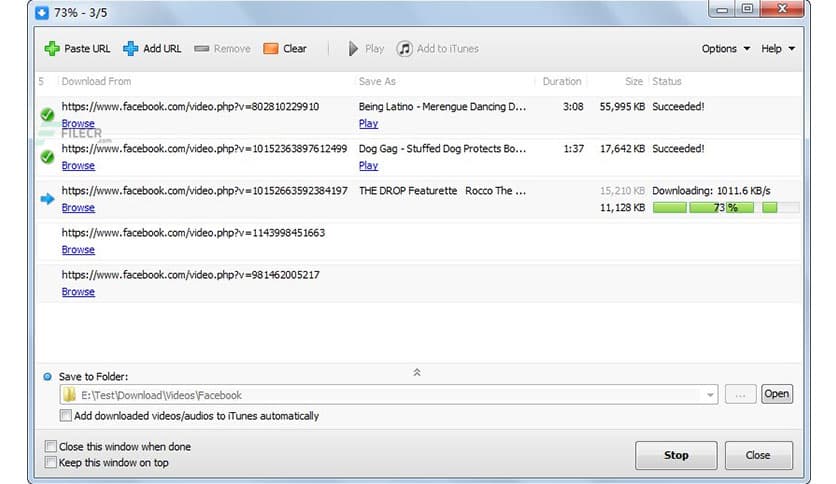836x484 pixels.
Task: Click the Stop button
Action: coord(676,455)
